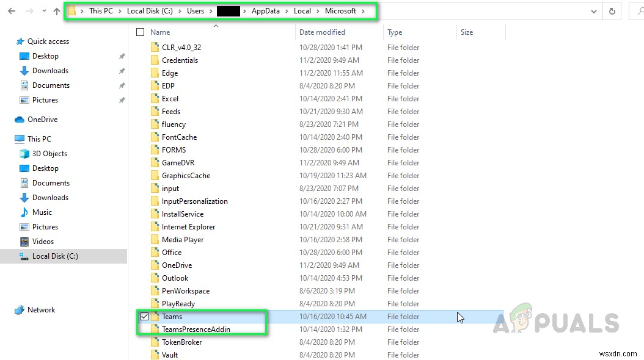Click the Local Disk (C:) drive icon
Image resolution: width=644 pixels, height=360 pixels.
coord(24,256)
